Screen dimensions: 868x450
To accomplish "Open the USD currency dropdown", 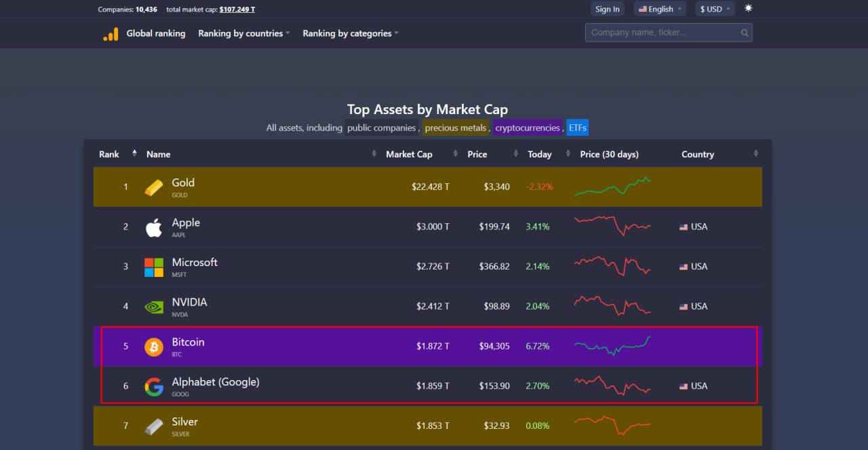I will click(x=715, y=9).
